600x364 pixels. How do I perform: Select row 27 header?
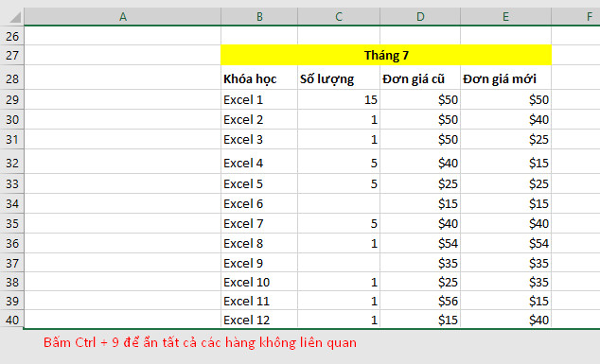(12, 55)
